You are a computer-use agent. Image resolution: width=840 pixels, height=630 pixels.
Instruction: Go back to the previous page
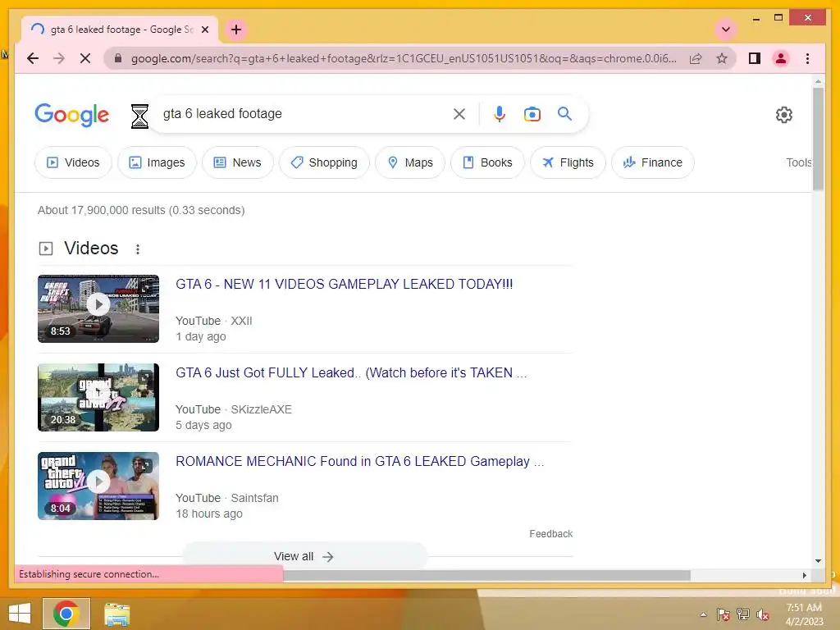click(x=33, y=58)
